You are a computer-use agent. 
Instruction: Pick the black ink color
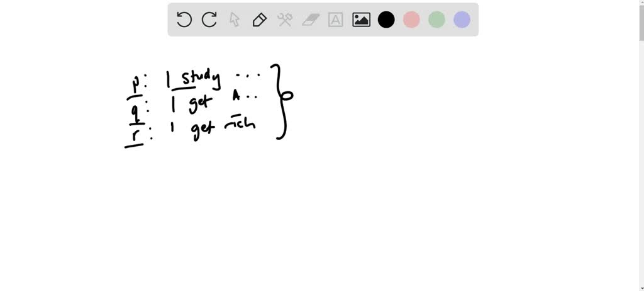(x=386, y=20)
